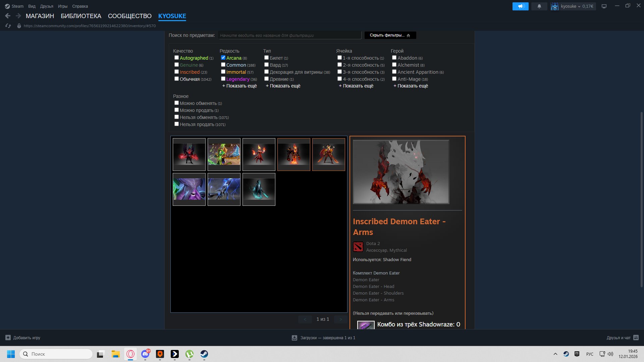The image size is (644, 362).
Task: Go to previous inventory page arrow
Action: pyautogui.click(x=305, y=319)
